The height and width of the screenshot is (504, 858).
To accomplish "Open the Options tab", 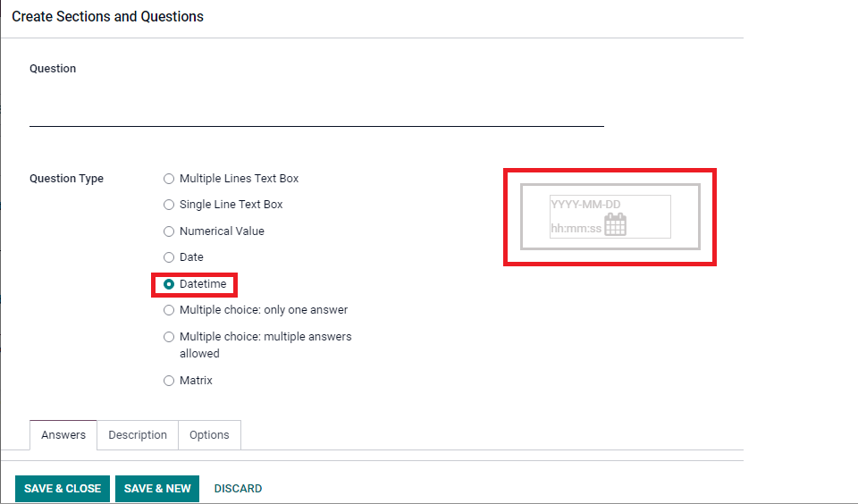I will coord(209,435).
